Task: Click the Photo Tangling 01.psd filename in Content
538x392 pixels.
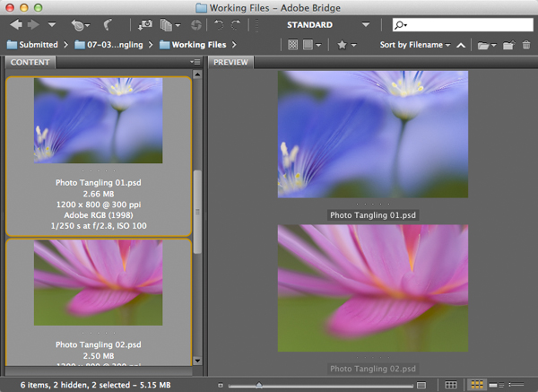Action: [98, 183]
